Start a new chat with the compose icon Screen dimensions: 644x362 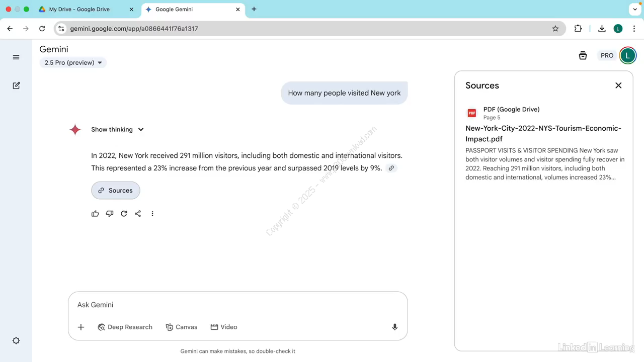(16, 85)
